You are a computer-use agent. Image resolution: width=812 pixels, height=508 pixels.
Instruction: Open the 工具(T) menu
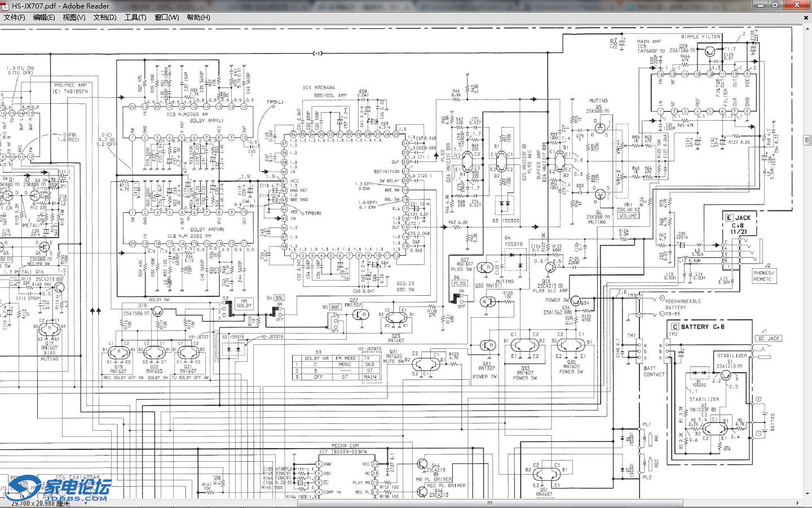pyautogui.click(x=135, y=17)
